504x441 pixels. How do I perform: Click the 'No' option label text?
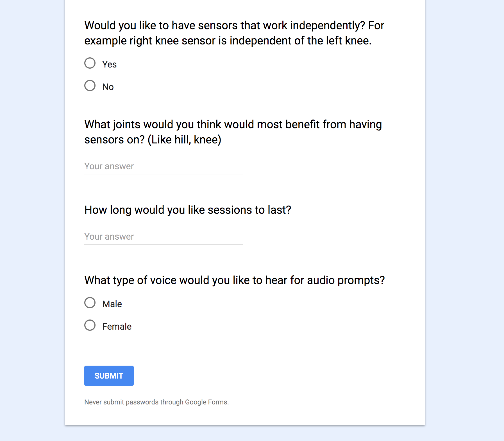click(108, 87)
